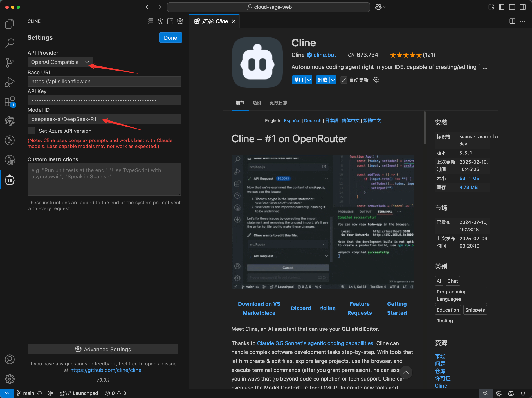
Task: Toggle primary side bar visibility
Action: click(502, 7)
